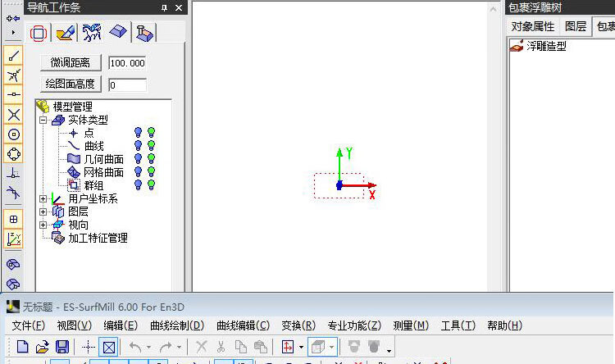Viewport: 615px width, 364px height.
Task: Toggle green bulb for 几何曲面 row
Action: click(x=151, y=158)
